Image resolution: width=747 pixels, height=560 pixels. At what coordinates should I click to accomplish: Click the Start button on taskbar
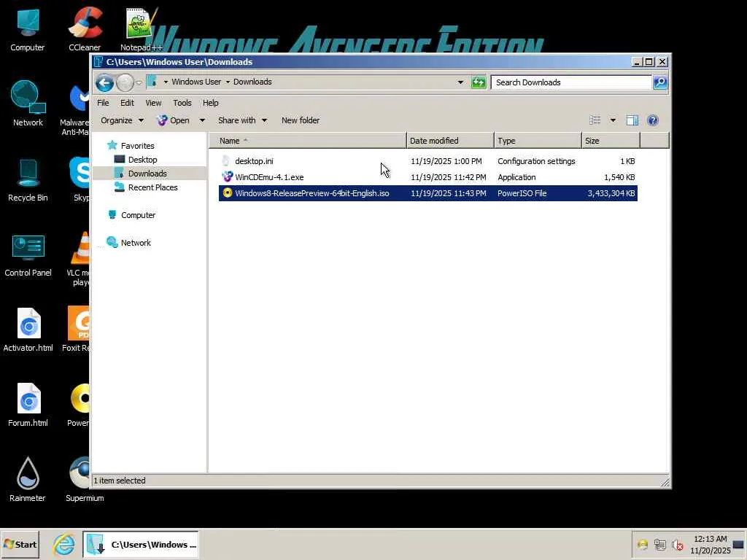[x=20, y=544]
